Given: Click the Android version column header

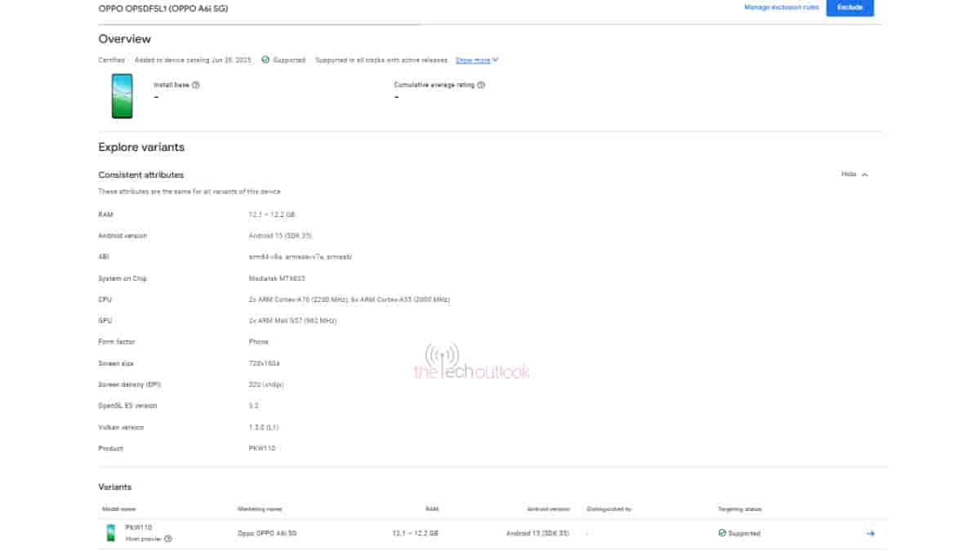Looking at the screenshot, I should (x=548, y=509).
